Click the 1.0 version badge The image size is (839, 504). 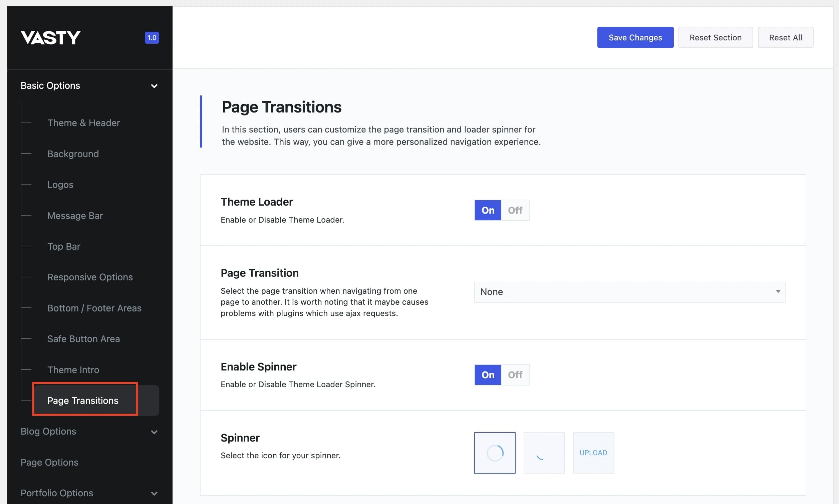pos(152,38)
